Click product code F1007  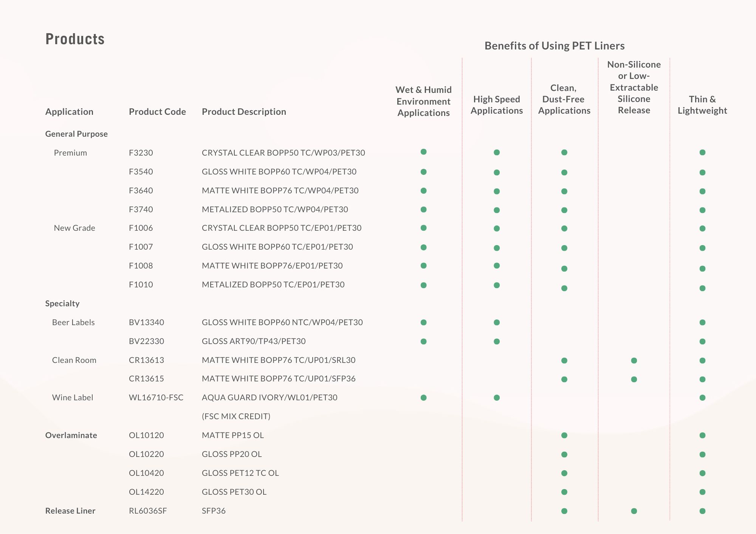pos(141,247)
